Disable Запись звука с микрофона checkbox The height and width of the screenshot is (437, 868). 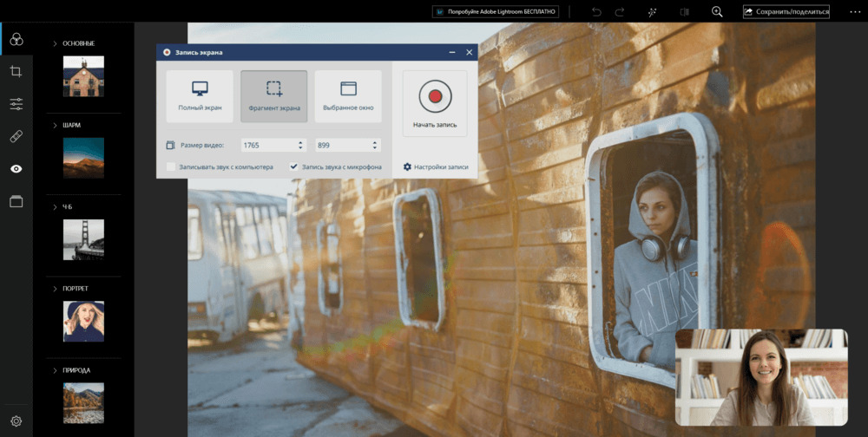tap(294, 166)
